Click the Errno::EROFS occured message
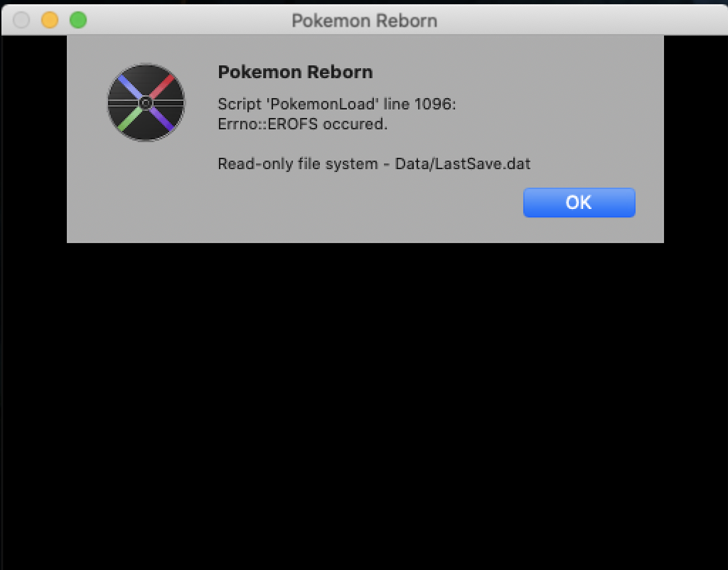Viewport: 728px width, 570px height. point(303,124)
